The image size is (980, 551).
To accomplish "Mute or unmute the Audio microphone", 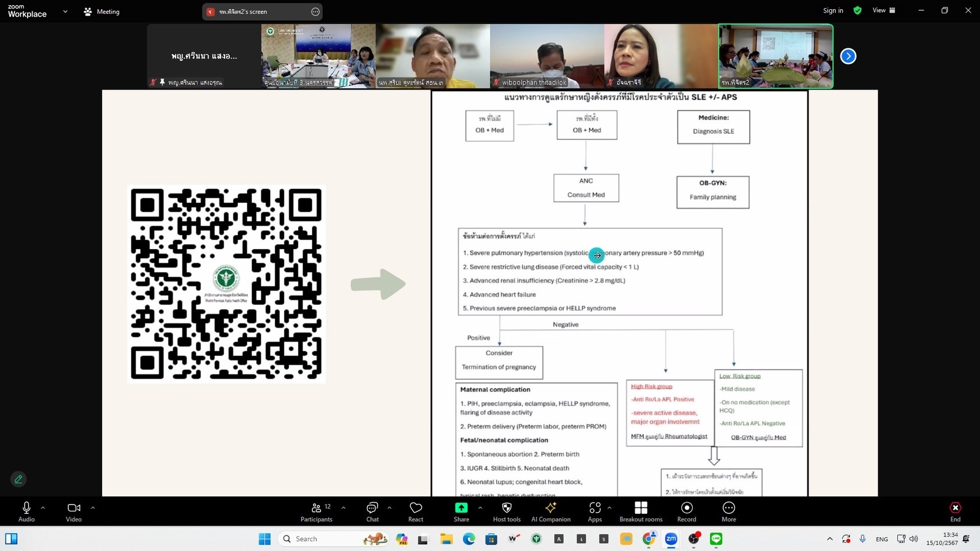I will 26,511.
